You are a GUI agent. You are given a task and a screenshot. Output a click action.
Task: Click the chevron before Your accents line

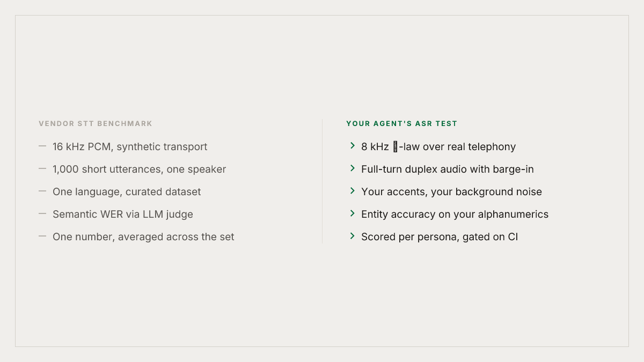tap(353, 191)
